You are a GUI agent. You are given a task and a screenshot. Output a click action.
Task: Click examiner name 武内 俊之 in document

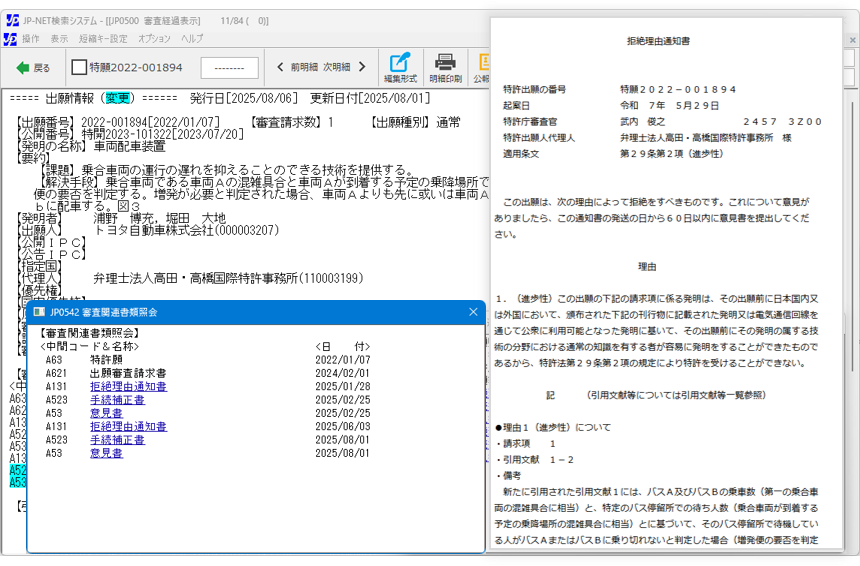coord(643,122)
